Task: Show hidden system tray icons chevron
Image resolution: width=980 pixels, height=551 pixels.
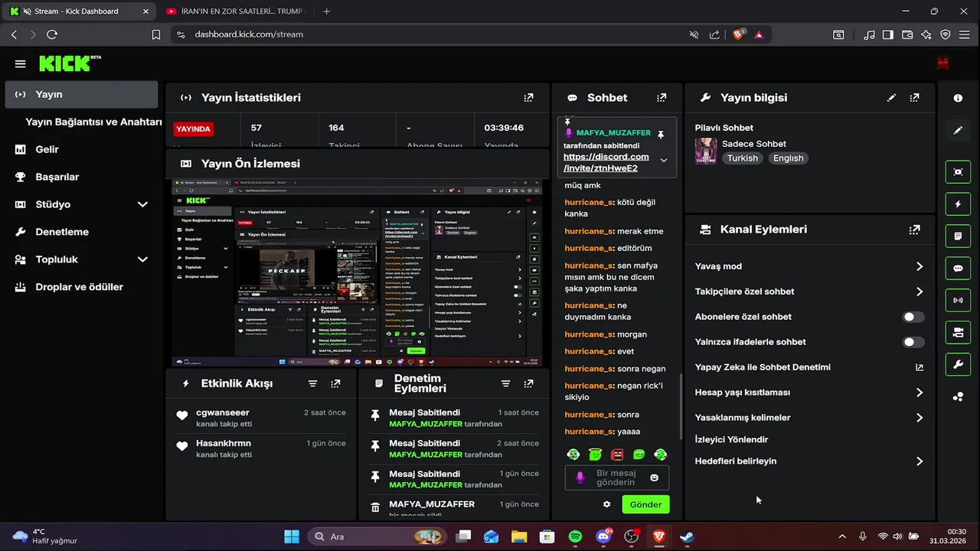Action: click(x=842, y=536)
